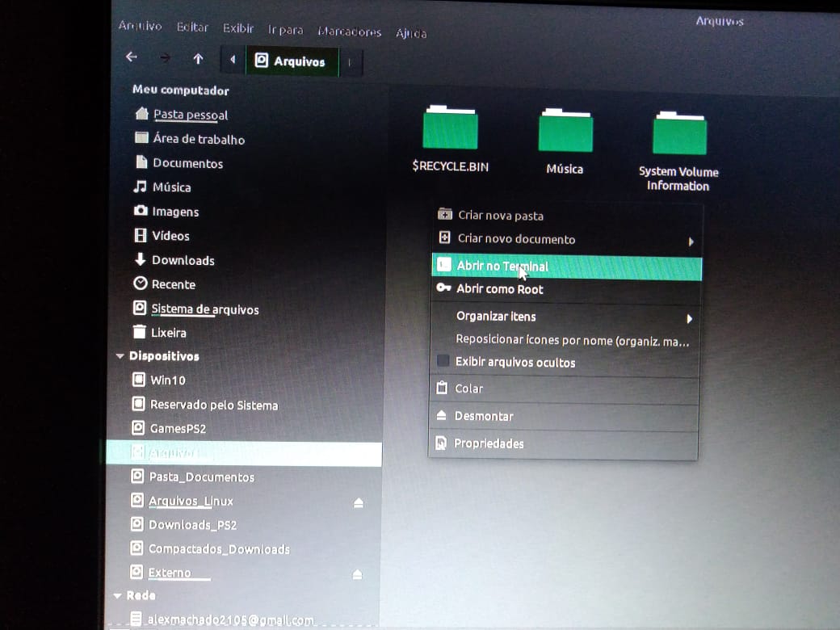Image resolution: width=840 pixels, height=630 pixels.
Task: Go up to the parent folder
Action: pos(198,58)
